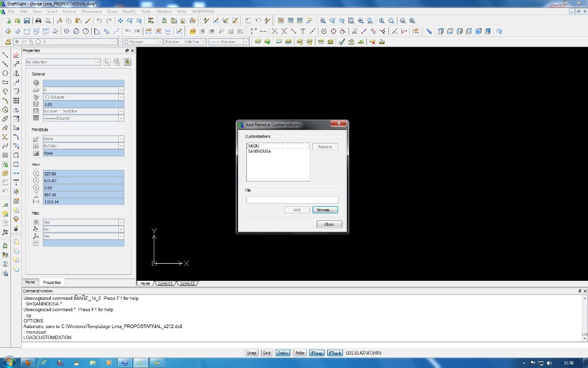This screenshot has width=588, height=368.
Task: Open the ByLayer line weight dropdown in toolbar
Action: click(246, 42)
